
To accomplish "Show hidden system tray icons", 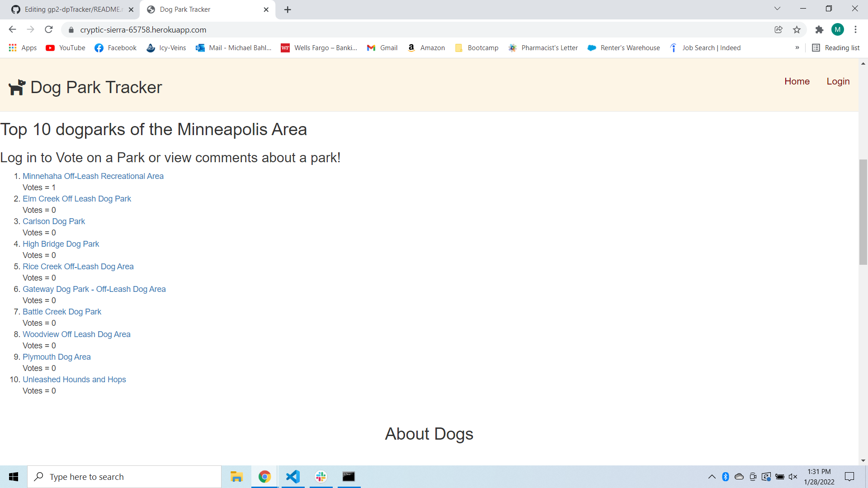I will (712, 477).
